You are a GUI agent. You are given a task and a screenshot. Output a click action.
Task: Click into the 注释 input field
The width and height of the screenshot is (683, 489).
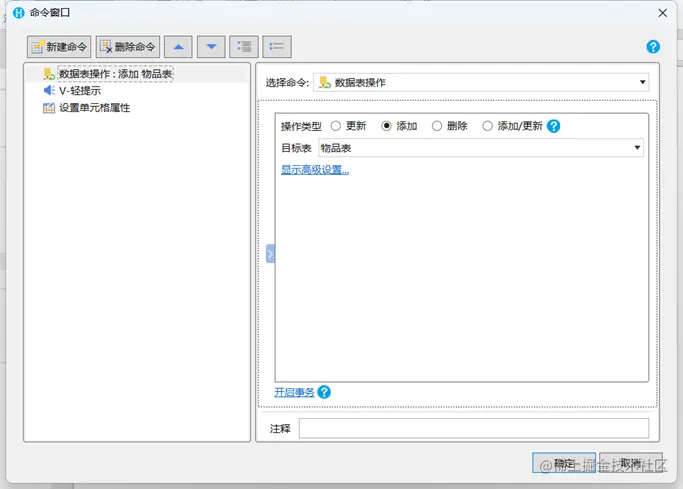coord(474,428)
